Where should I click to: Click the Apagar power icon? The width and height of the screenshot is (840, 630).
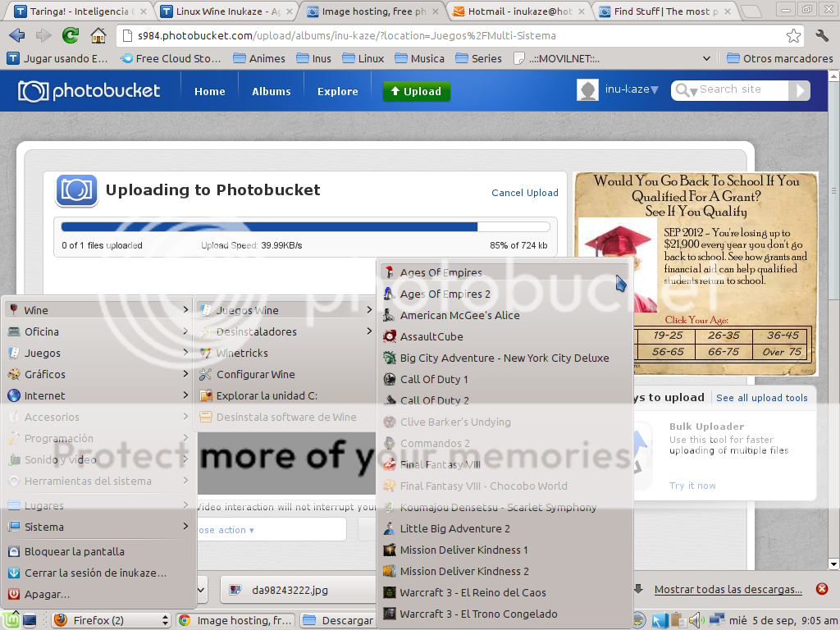14,594
